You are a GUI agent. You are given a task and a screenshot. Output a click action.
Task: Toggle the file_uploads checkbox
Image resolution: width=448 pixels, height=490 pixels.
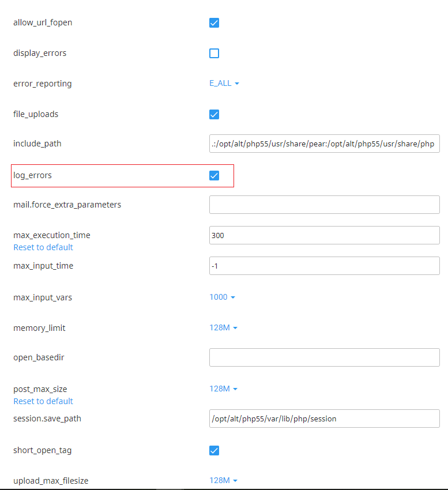(x=214, y=114)
